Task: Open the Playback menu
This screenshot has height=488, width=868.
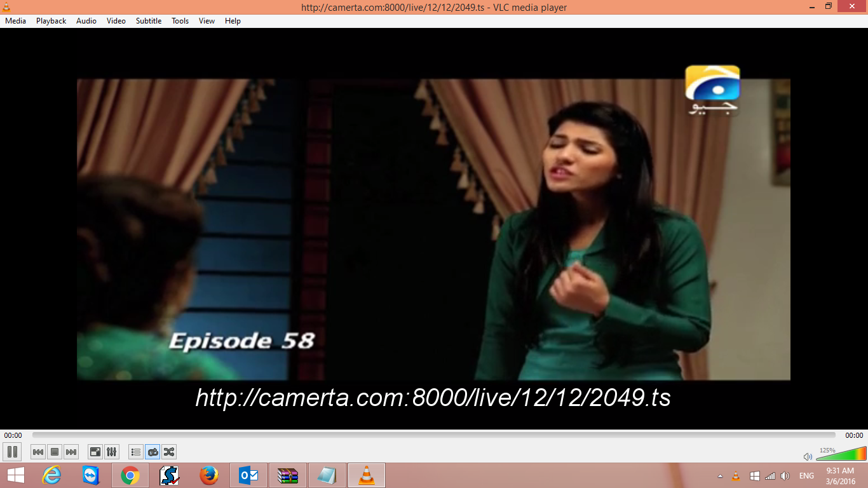Action: coord(51,21)
